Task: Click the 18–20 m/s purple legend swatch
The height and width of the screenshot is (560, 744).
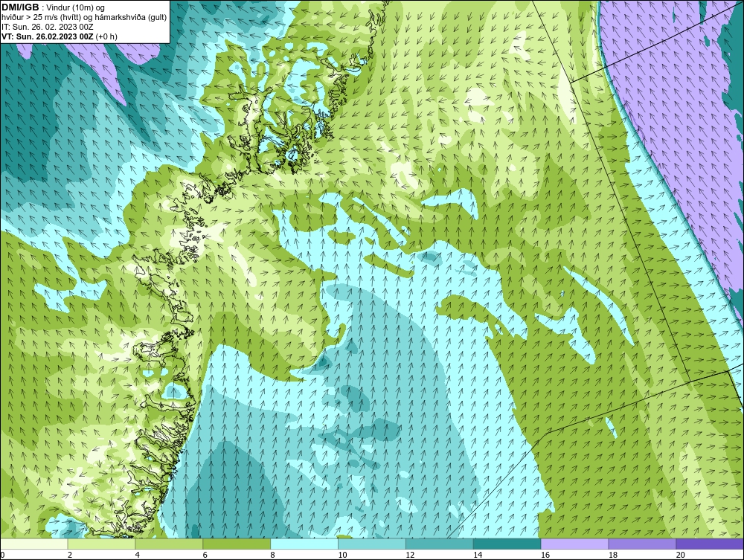Action: coord(643,544)
